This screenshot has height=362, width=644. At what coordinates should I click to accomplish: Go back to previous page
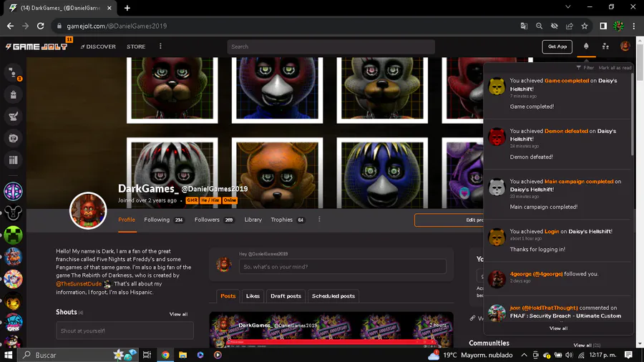[10, 26]
